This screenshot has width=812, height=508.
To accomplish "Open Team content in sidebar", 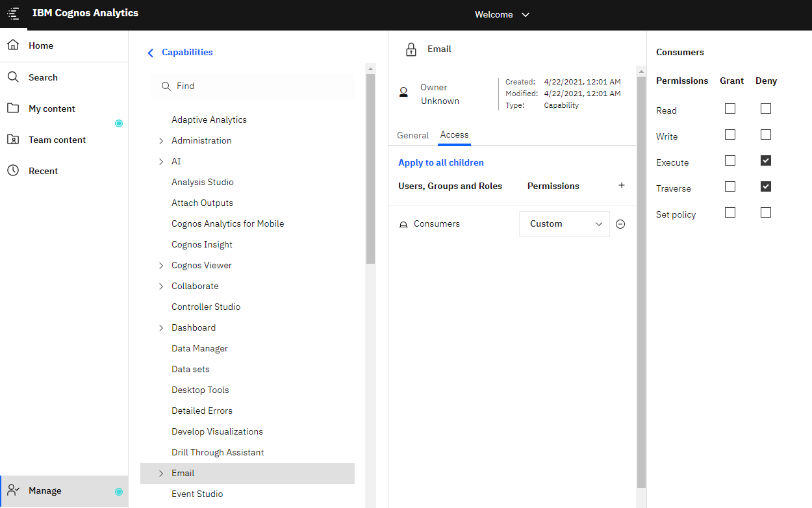I will pos(64,140).
